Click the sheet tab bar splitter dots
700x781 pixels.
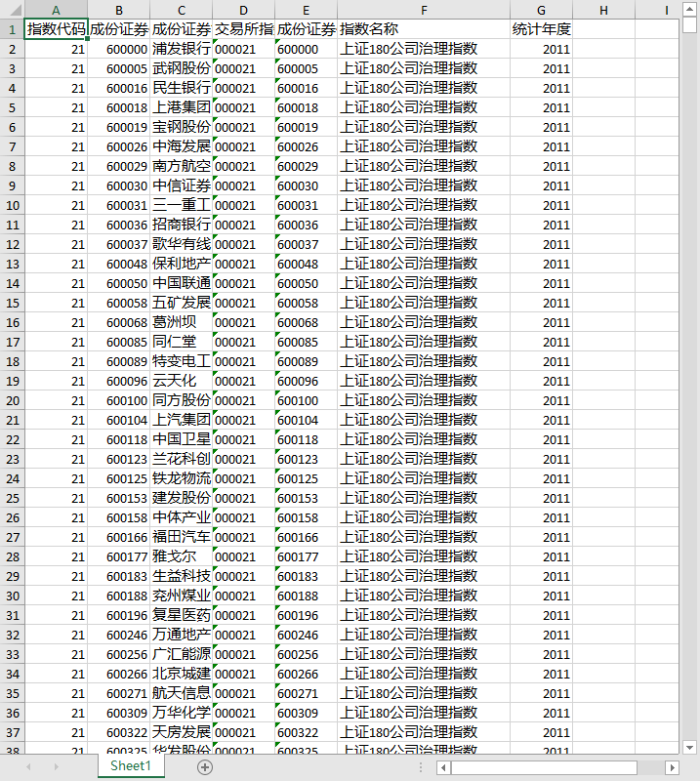[421, 767]
